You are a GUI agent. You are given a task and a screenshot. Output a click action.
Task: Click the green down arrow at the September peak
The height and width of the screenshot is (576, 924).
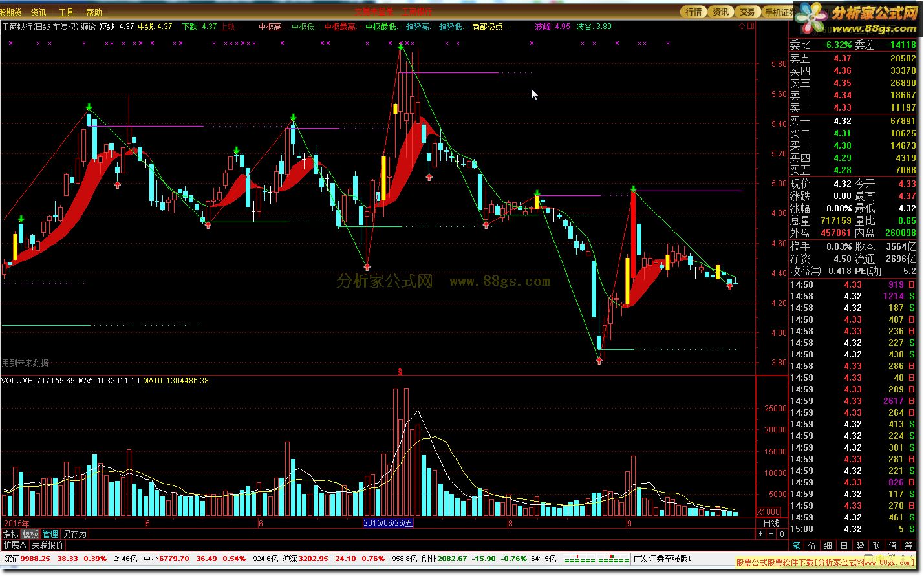point(634,189)
